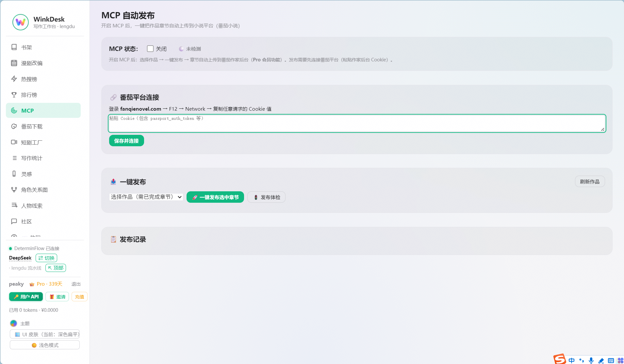This screenshot has width=624, height=364.
Task: Click the 角色关系图 branch icon
Action: [x=14, y=190]
